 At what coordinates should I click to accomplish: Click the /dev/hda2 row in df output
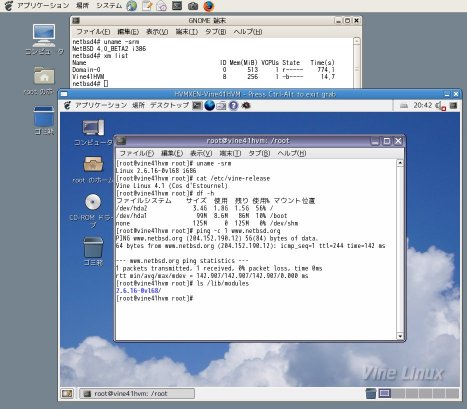(x=195, y=208)
